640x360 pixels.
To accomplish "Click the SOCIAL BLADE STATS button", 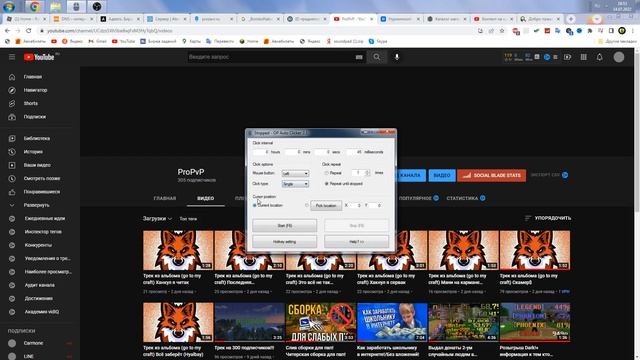I will tap(492, 176).
